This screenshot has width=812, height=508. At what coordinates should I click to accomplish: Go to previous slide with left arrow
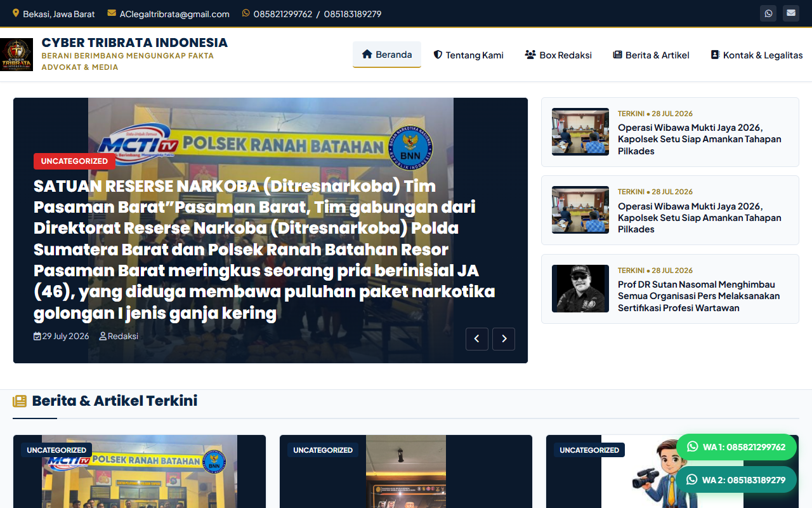click(477, 339)
